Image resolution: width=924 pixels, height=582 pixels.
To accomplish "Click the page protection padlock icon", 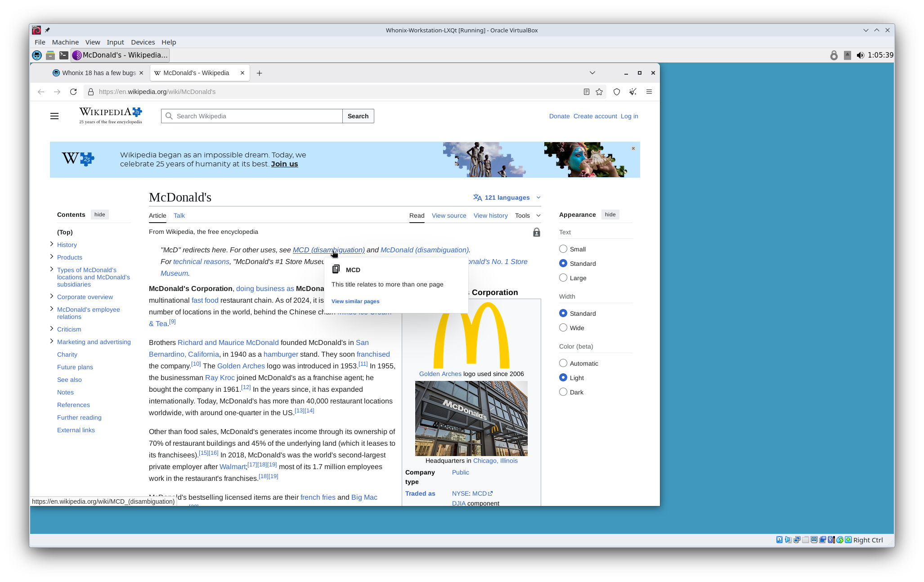I will coord(536,233).
